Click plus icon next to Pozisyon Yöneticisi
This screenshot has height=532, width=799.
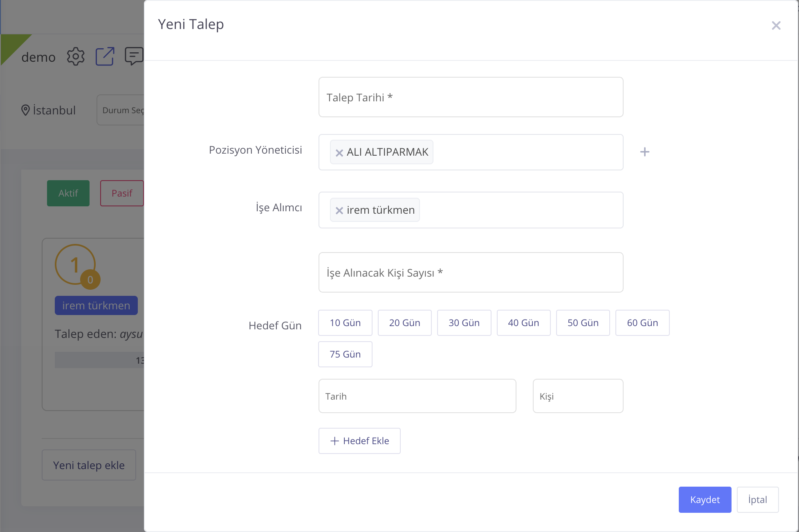tap(644, 152)
